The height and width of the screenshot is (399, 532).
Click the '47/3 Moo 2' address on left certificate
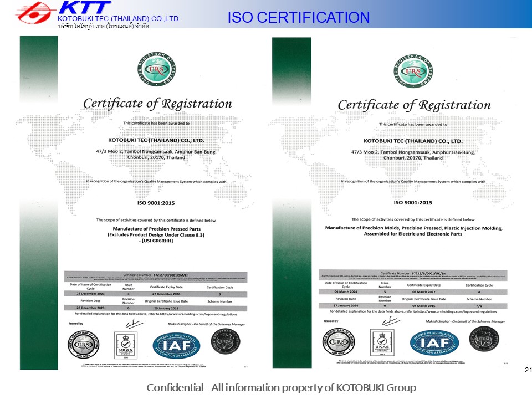click(x=156, y=155)
